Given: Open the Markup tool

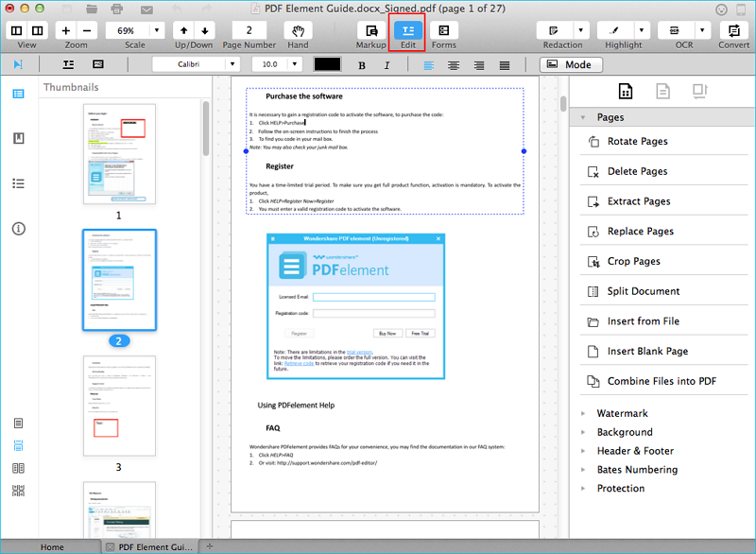Looking at the screenshot, I should (370, 31).
